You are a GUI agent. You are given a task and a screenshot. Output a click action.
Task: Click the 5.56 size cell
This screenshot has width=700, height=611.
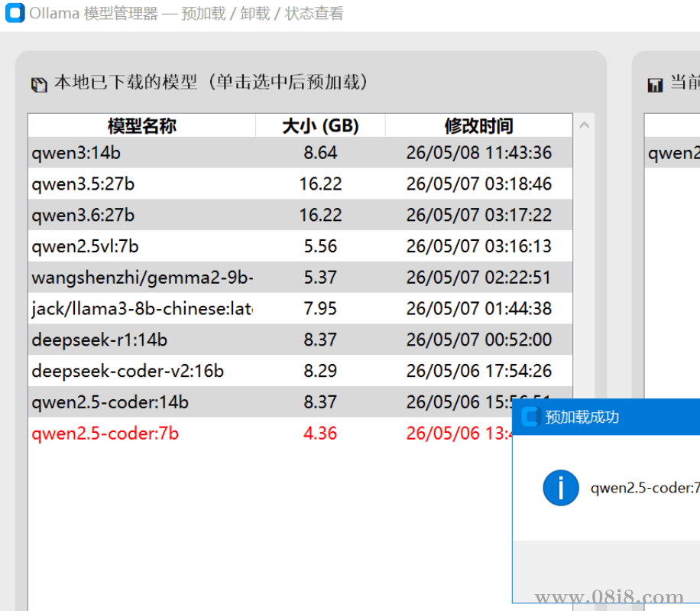(320, 246)
